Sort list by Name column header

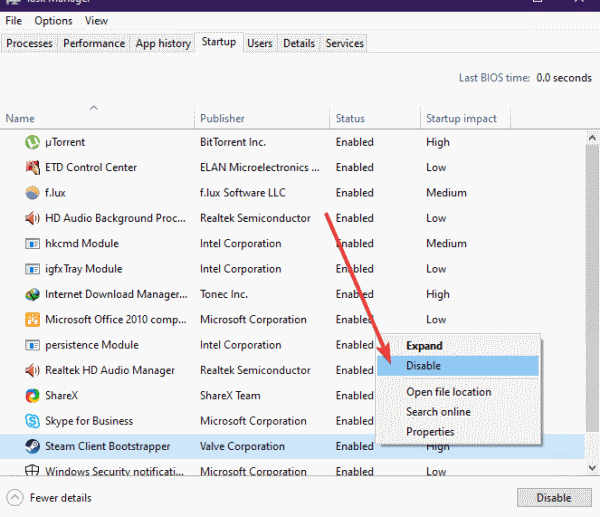[x=97, y=118]
